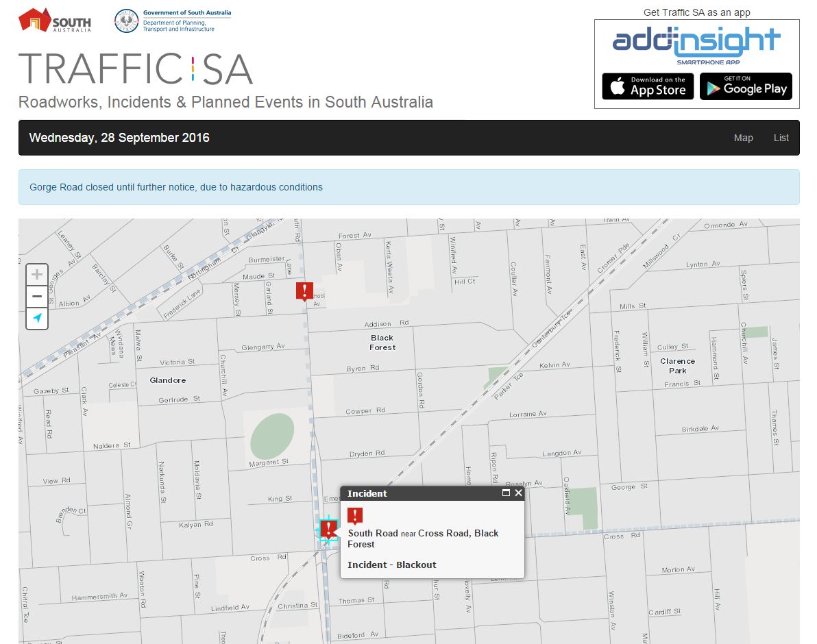Screen dimensions: 817x644
Task: Open the addinsight smartphone app logo
Action: tap(696, 45)
